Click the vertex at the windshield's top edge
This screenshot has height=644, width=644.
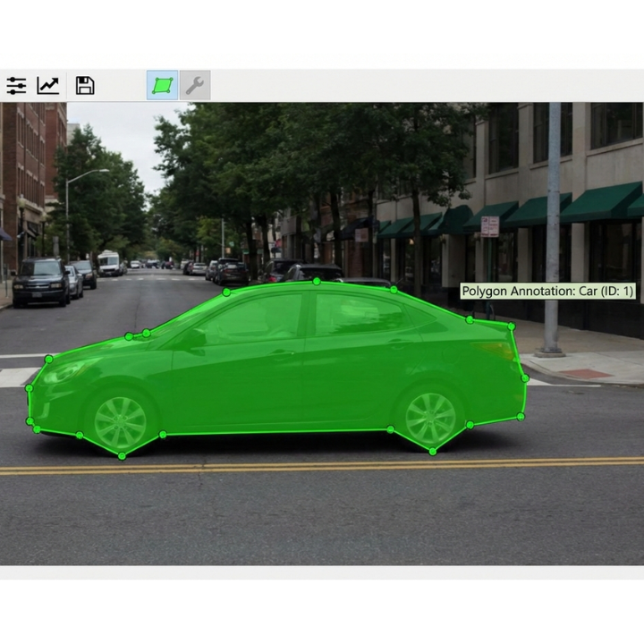pos(226,292)
